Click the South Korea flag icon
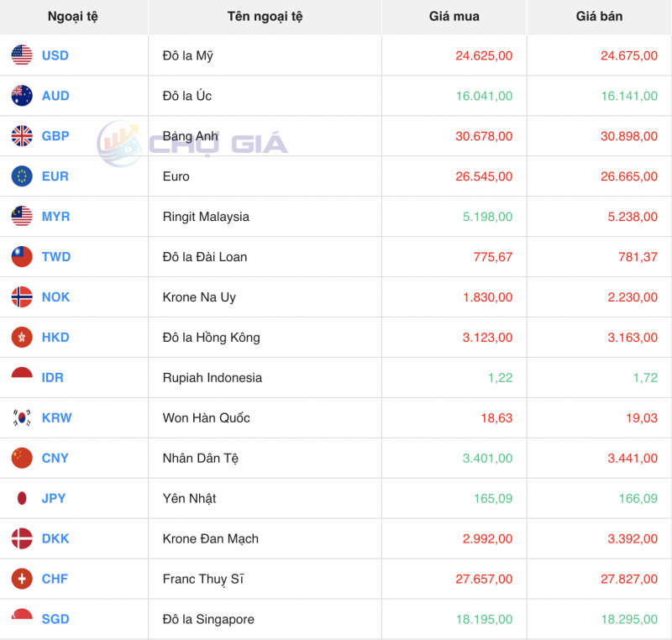The height and width of the screenshot is (640, 672). [22, 418]
